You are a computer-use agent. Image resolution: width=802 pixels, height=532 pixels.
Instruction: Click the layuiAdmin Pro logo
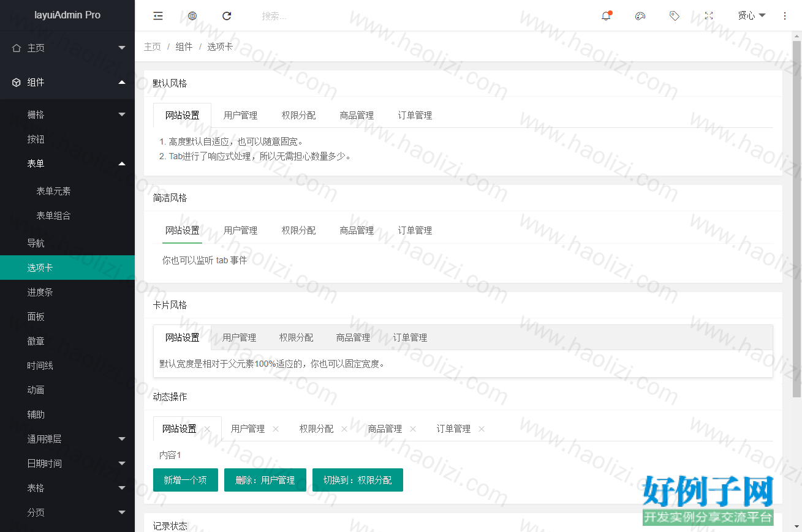click(67, 15)
